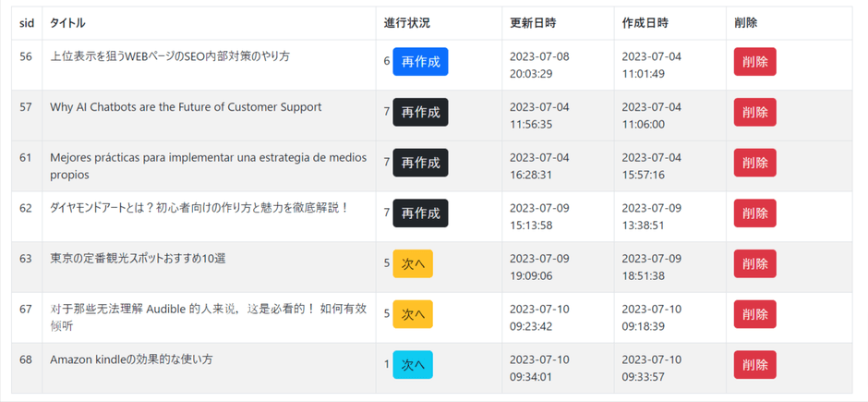The height and width of the screenshot is (402, 868).
Task: Click the title 上位表示を狙うWEBページのSEO内部対策のやり方
Action: (170, 56)
